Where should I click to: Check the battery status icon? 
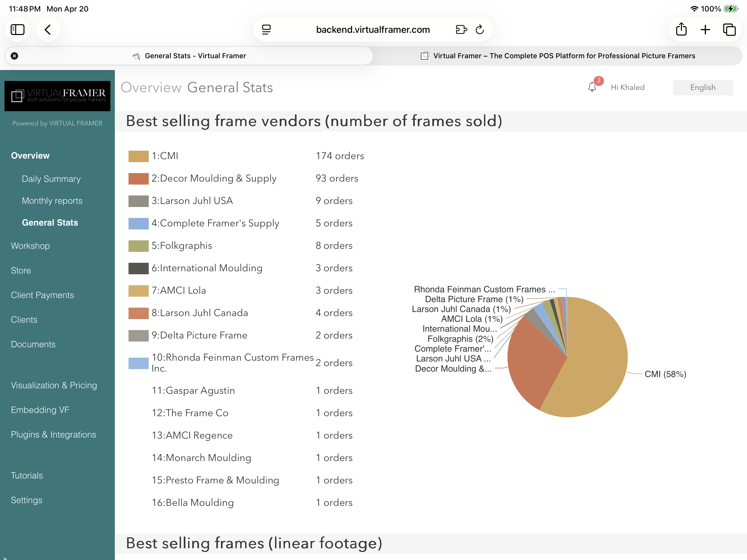[x=731, y=9]
